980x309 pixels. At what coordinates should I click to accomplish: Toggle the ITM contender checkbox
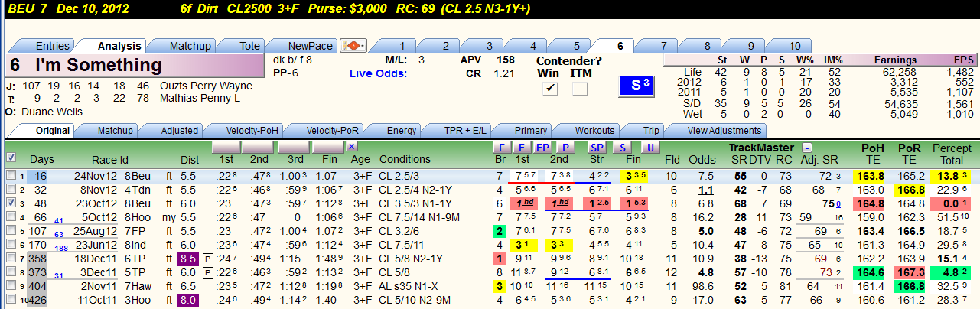pos(580,89)
